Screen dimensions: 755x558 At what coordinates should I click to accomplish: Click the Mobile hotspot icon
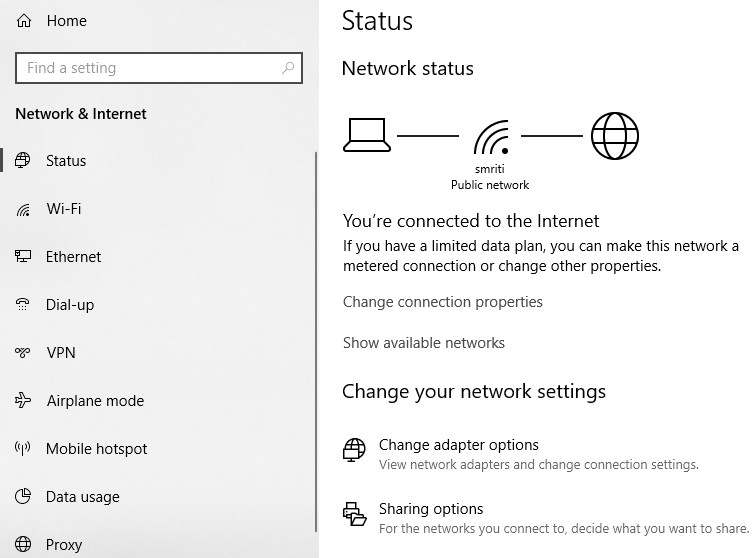[24, 449]
